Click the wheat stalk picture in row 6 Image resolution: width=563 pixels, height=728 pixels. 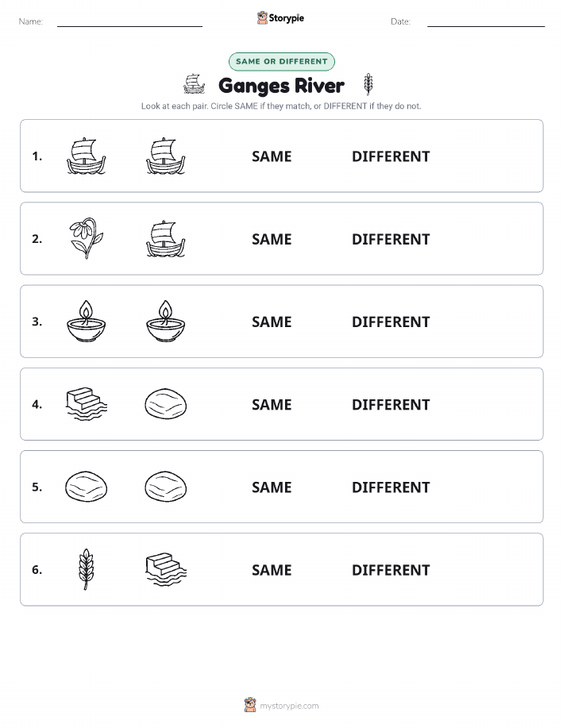click(x=86, y=569)
